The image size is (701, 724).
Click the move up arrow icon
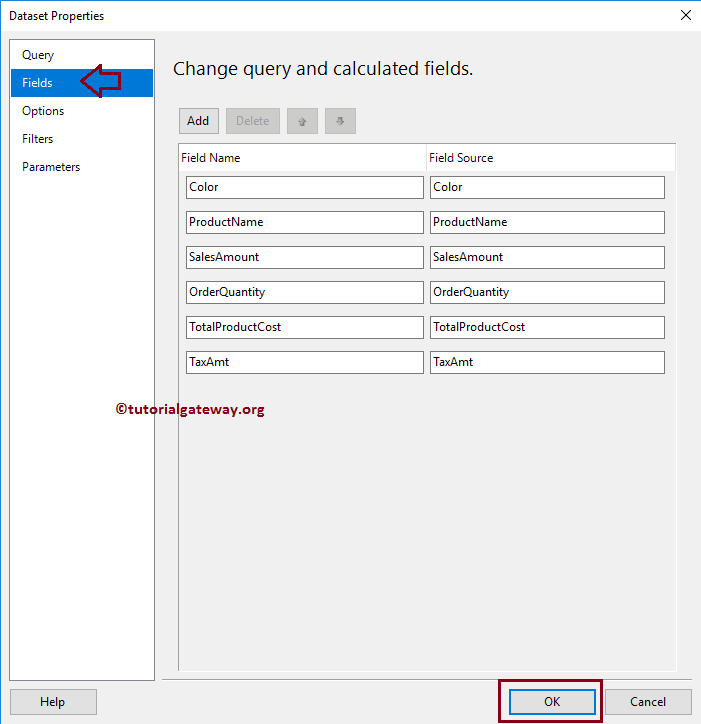(302, 121)
